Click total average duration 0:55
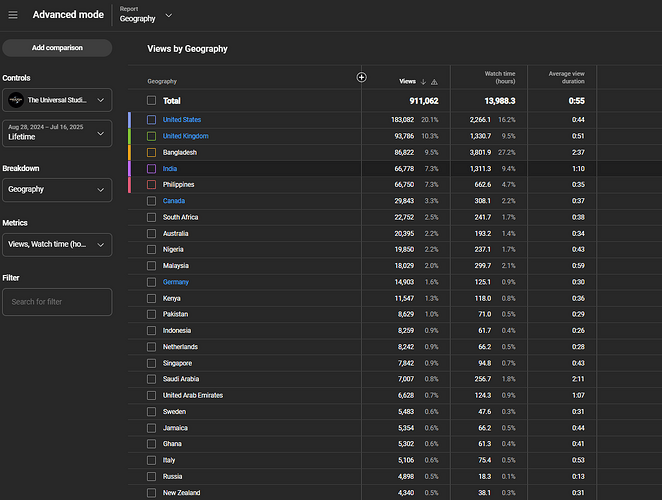662x500 pixels. pos(577,101)
